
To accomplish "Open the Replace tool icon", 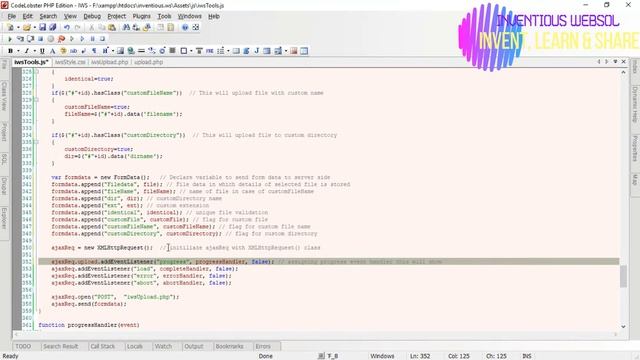I will tap(136, 27).
